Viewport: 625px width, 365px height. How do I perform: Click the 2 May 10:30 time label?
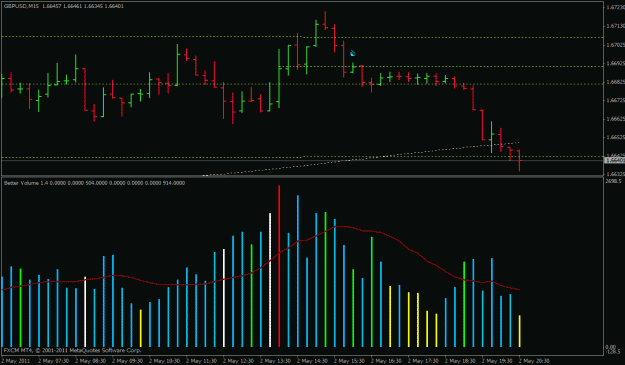pyautogui.click(x=165, y=361)
